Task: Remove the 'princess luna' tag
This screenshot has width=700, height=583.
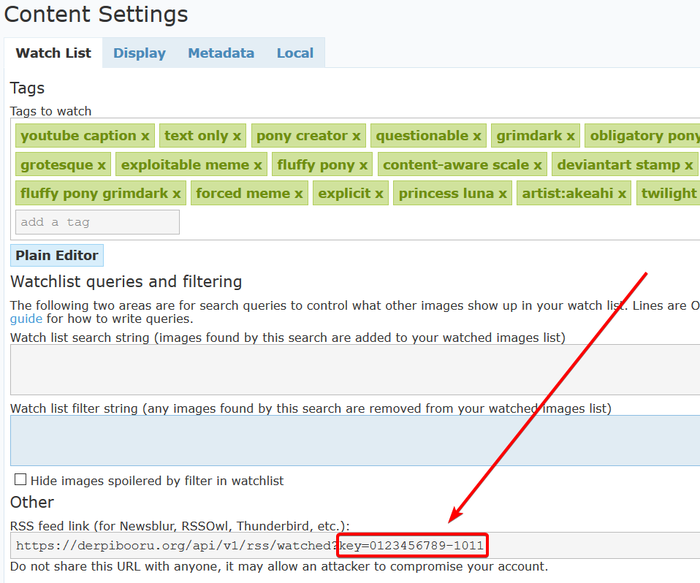Action: click(x=502, y=193)
